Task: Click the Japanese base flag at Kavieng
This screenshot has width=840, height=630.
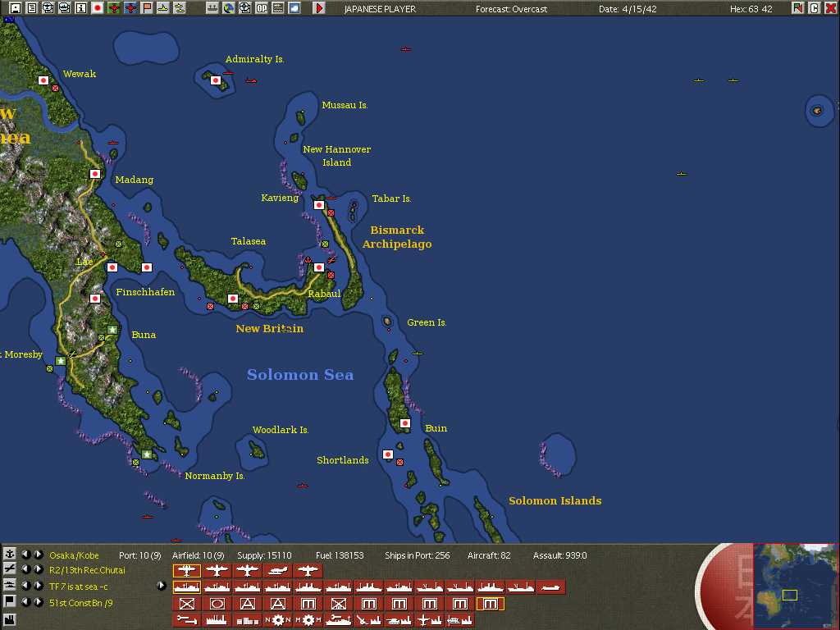Action: tap(319, 204)
